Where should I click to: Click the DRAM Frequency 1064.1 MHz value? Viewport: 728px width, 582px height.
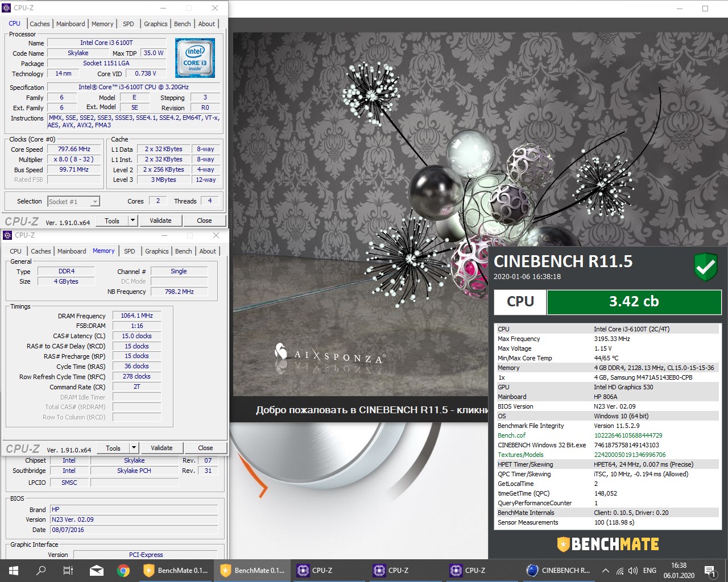coord(136,315)
